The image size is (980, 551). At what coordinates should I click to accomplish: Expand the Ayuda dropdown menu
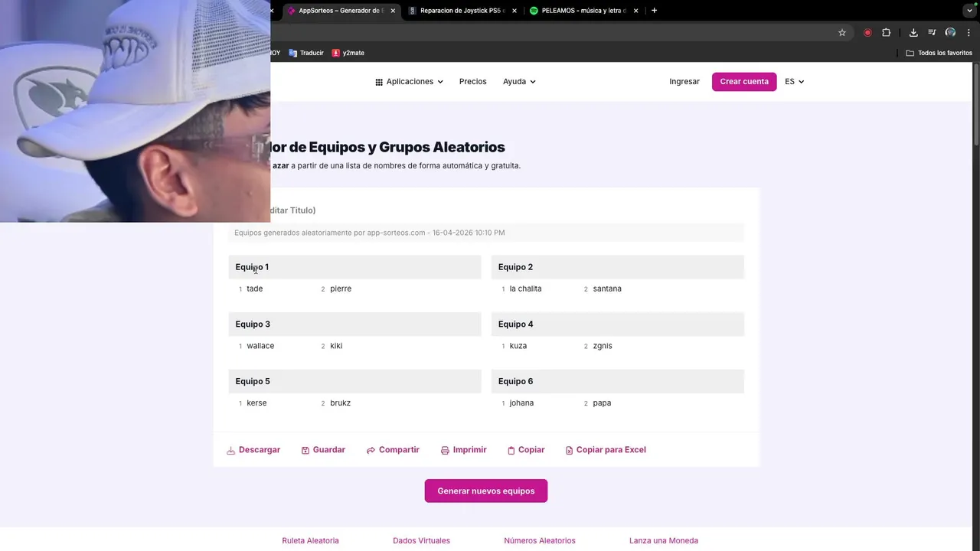(519, 82)
